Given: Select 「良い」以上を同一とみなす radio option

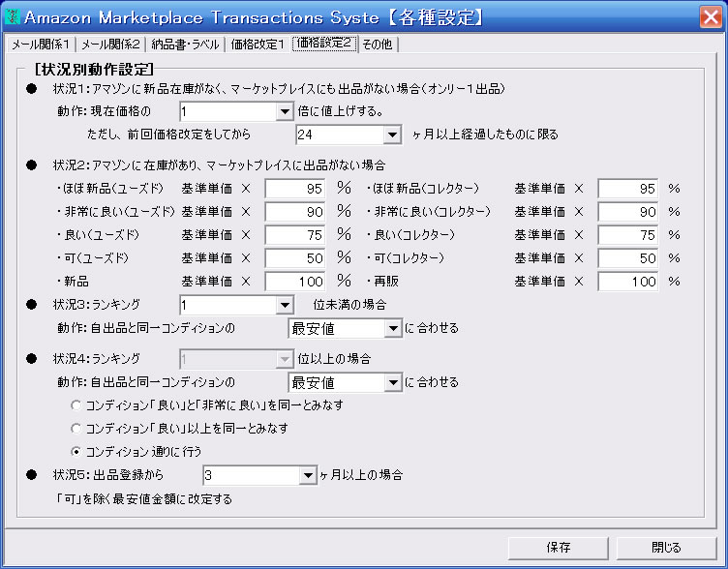Looking at the screenshot, I should [x=76, y=429].
